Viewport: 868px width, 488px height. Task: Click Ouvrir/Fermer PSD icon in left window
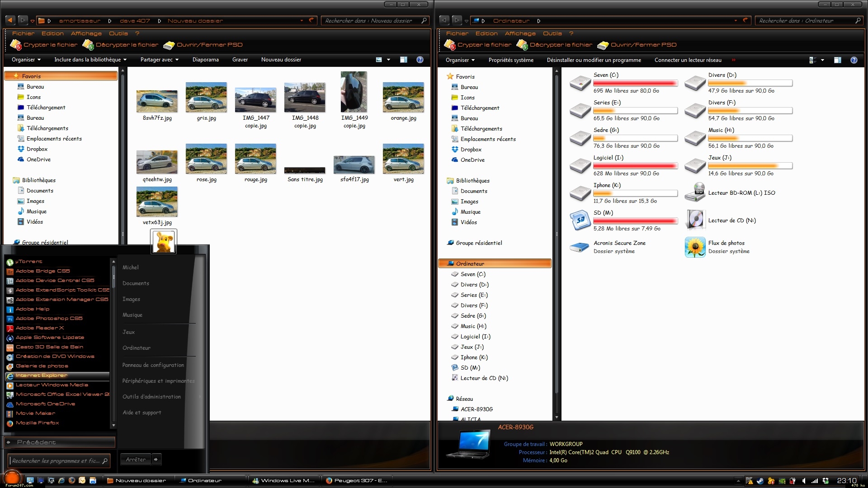[x=169, y=45]
